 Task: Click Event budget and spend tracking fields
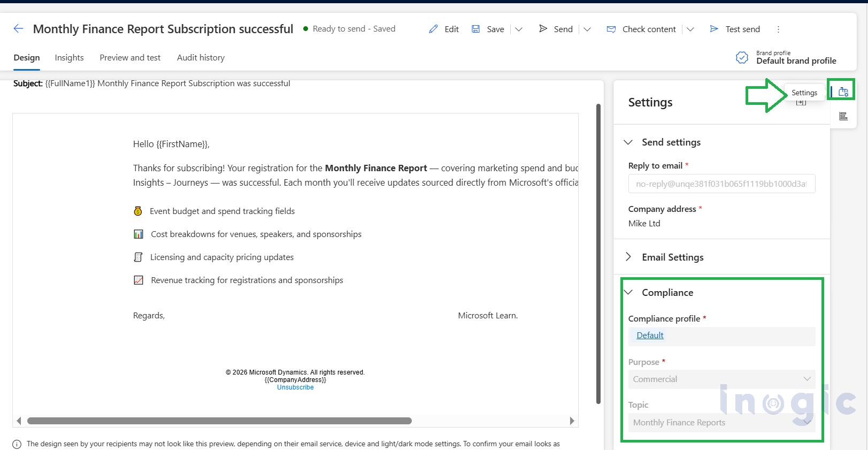tap(222, 211)
